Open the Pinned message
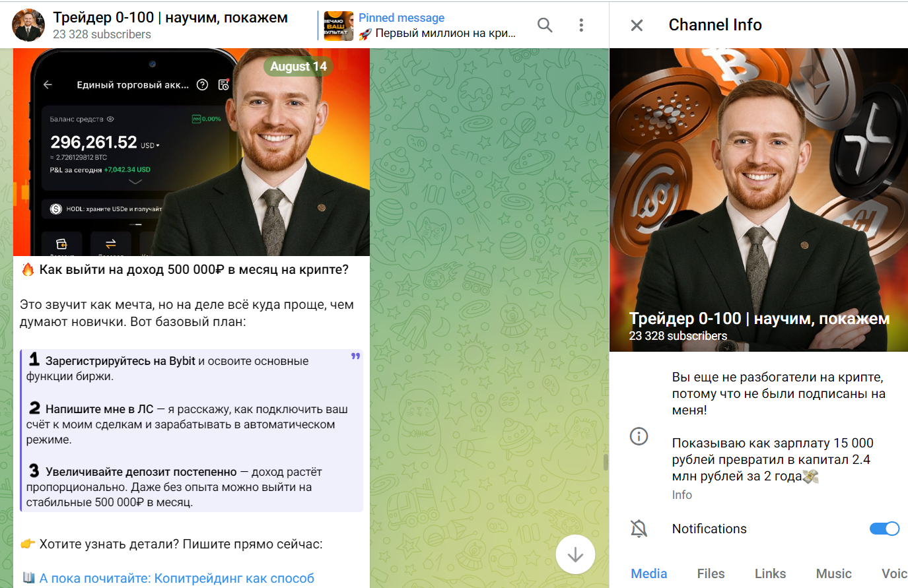The width and height of the screenshot is (908, 588). coord(436,26)
